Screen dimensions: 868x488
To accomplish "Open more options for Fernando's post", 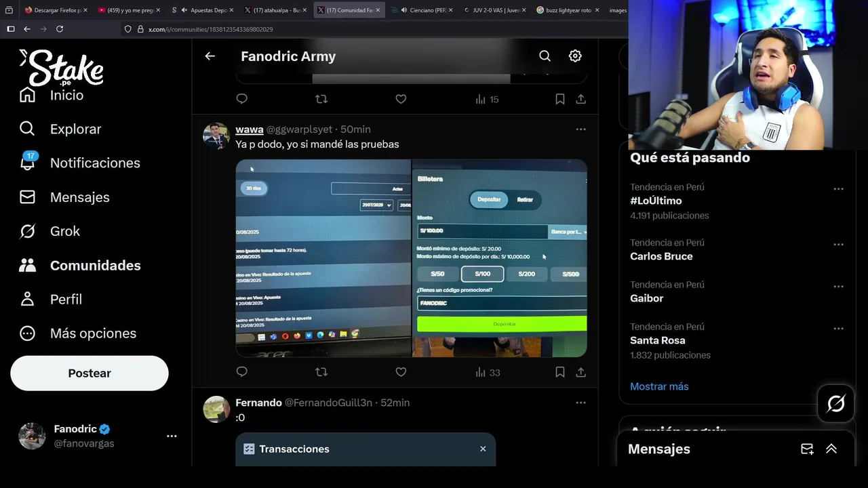I will click(580, 403).
